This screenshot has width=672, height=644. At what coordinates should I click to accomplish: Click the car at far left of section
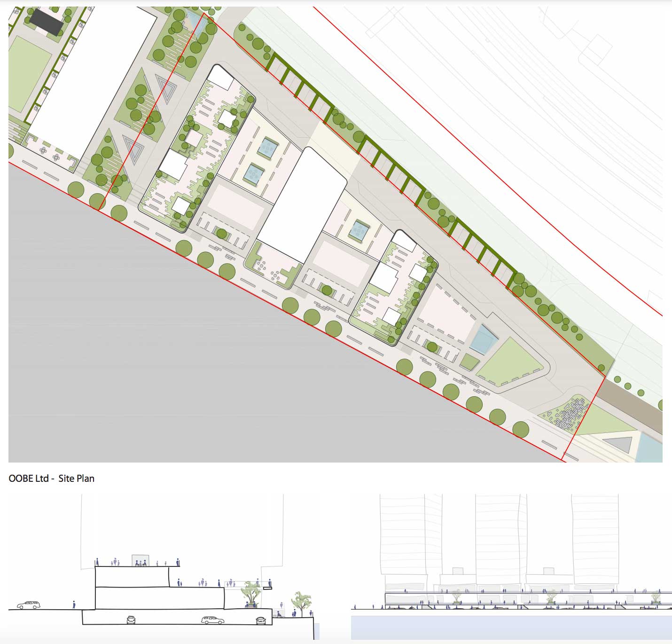point(29,605)
